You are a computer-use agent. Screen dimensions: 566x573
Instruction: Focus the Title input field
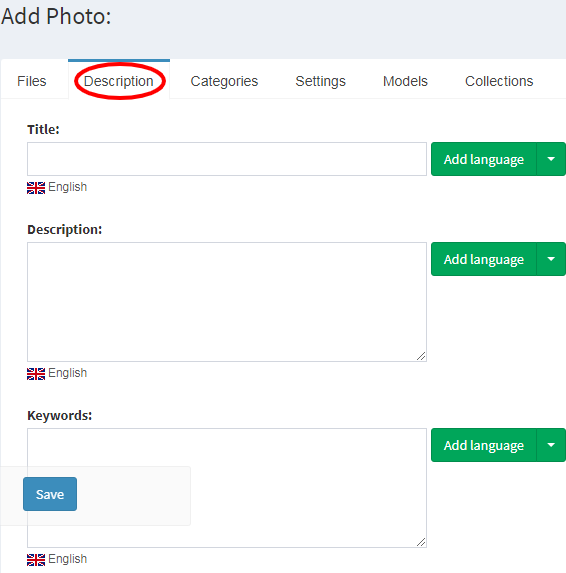pyautogui.click(x=227, y=159)
